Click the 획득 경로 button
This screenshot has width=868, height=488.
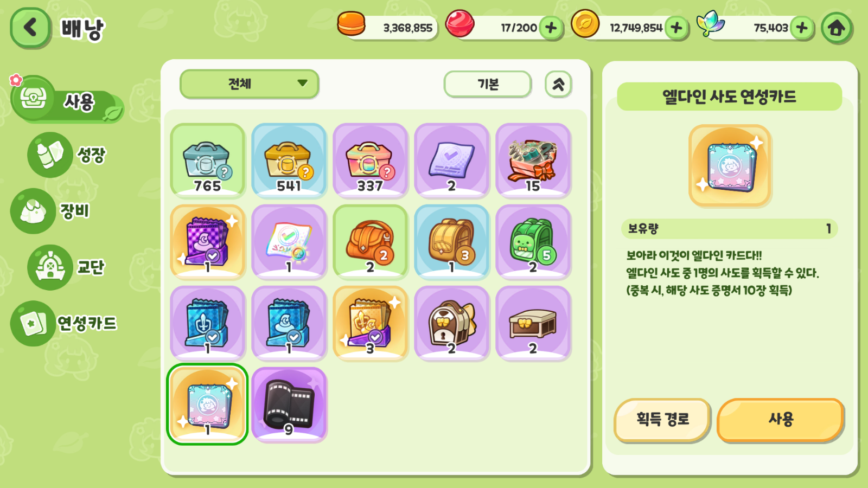662,419
